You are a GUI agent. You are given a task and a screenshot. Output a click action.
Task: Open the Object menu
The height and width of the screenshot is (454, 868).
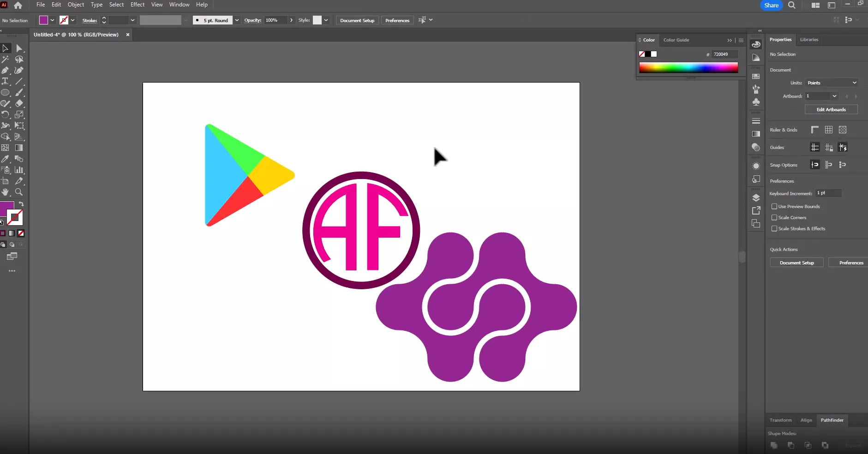[x=76, y=5]
